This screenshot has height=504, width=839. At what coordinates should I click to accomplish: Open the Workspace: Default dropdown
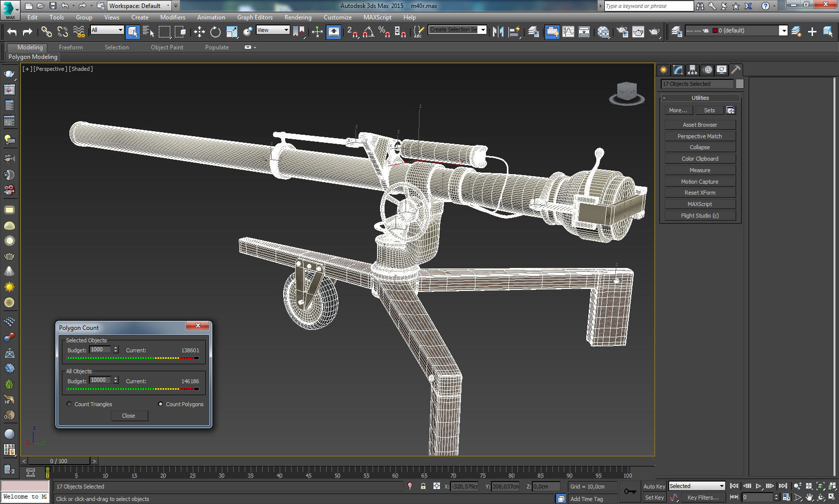pos(139,6)
